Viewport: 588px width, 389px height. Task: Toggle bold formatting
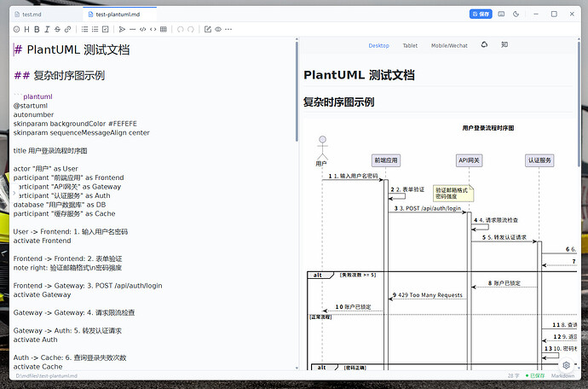(37, 29)
